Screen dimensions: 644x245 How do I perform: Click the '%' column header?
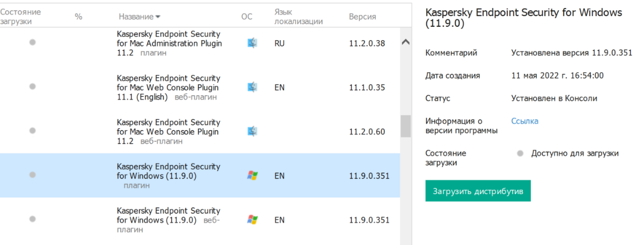pyautogui.click(x=79, y=17)
